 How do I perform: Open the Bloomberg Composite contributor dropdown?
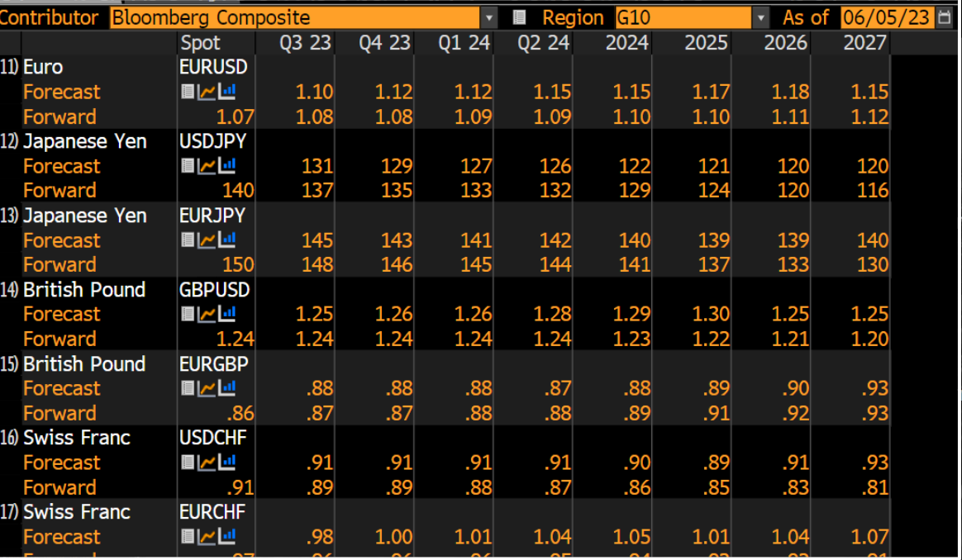point(490,15)
